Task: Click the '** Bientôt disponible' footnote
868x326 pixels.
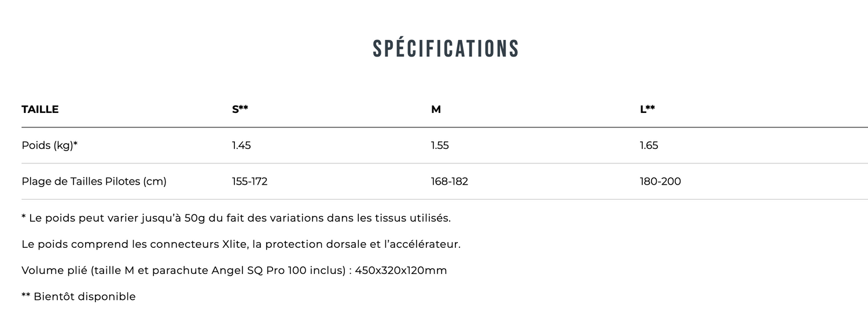Action: pos(79,296)
